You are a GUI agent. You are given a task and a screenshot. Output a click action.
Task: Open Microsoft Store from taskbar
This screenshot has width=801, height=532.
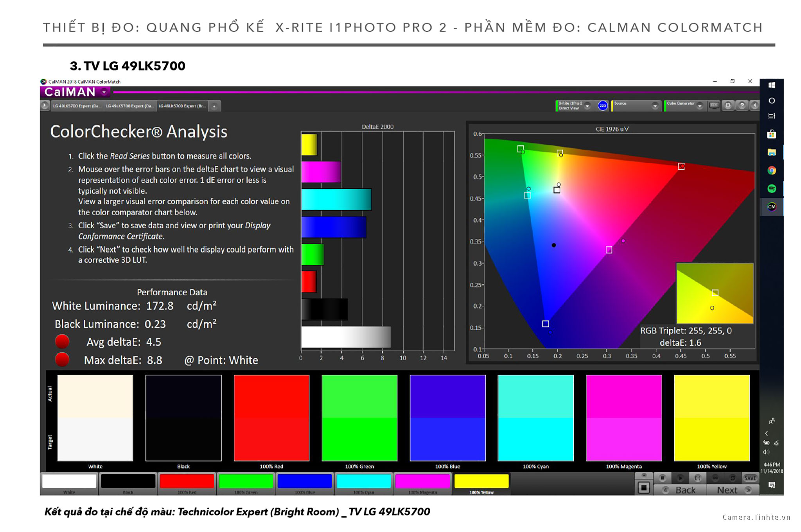(x=772, y=134)
